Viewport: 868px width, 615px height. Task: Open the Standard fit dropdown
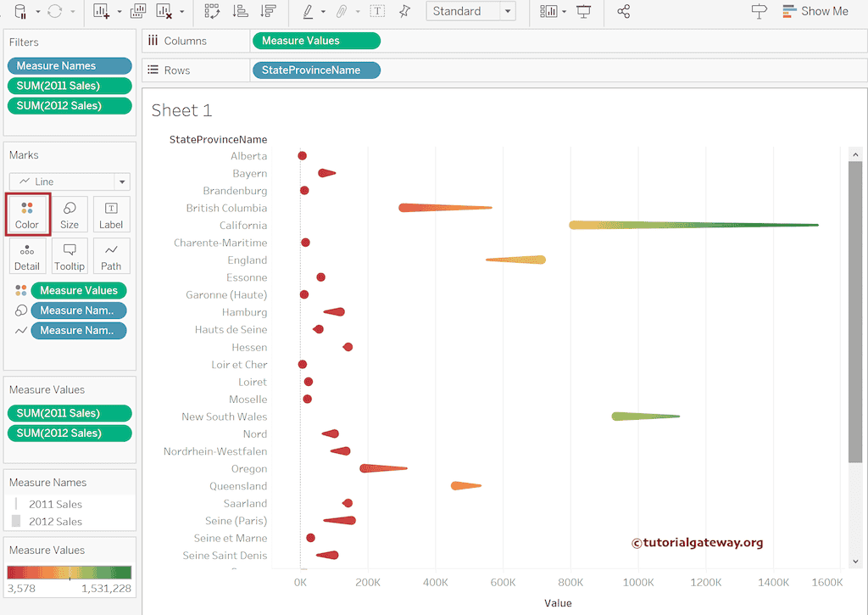coord(471,11)
